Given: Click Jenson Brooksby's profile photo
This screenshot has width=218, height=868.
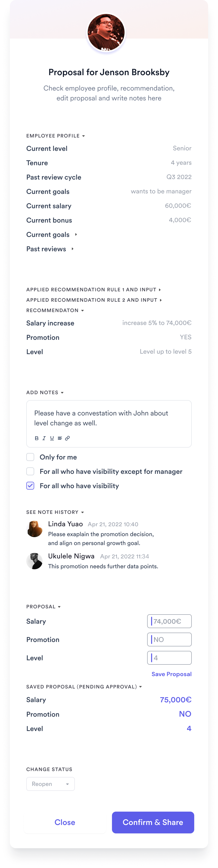Looking at the screenshot, I should point(106,32).
